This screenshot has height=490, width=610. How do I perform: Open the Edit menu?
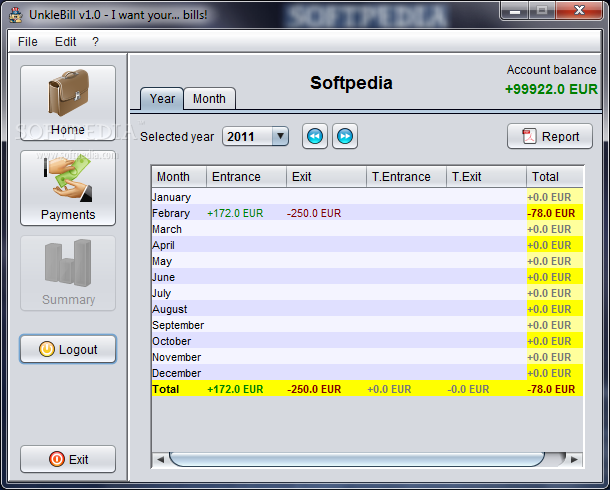click(x=65, y=42)
